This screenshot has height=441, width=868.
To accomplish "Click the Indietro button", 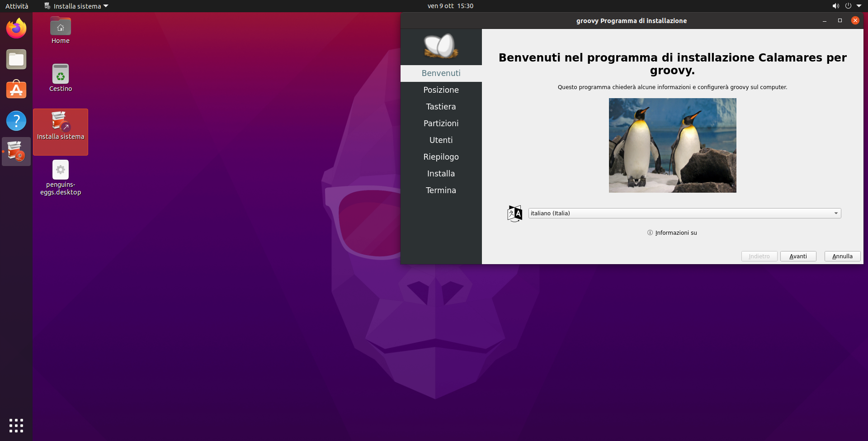I will click(x=759, y=256).
